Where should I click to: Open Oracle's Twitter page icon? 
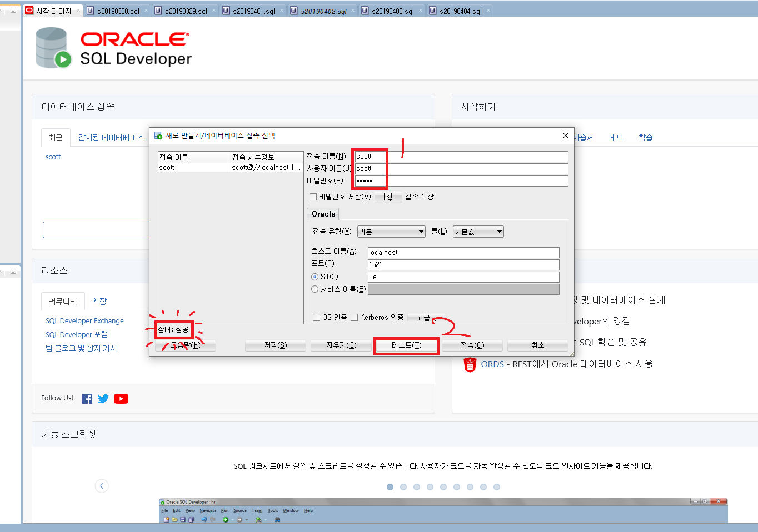103,399
